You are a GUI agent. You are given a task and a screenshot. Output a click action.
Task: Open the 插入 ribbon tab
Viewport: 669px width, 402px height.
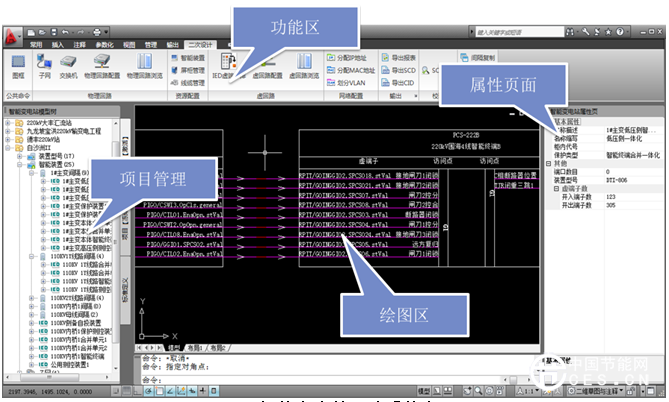coord(58,45)
